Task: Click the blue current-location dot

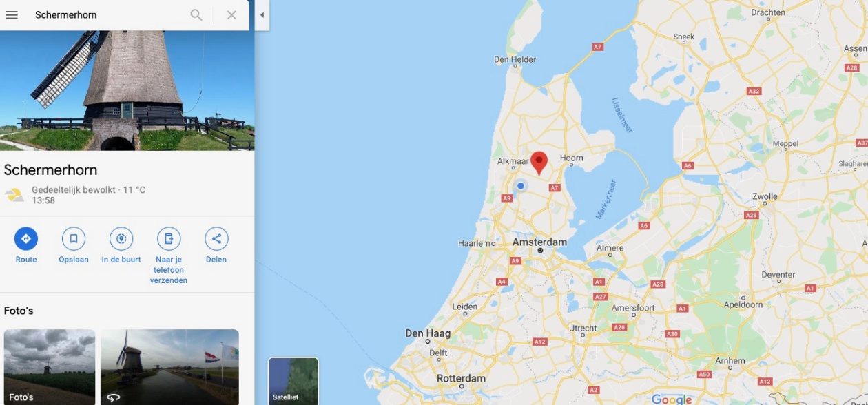Action: click(521, 186)
